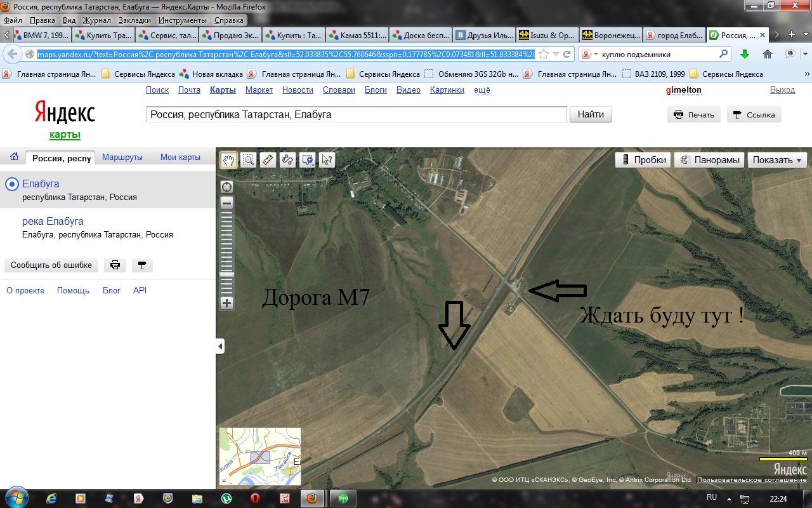The width and height of the screenshot is (812, 508).
Task: Zoom in using the plus button
Action: (x=226, y=304)
